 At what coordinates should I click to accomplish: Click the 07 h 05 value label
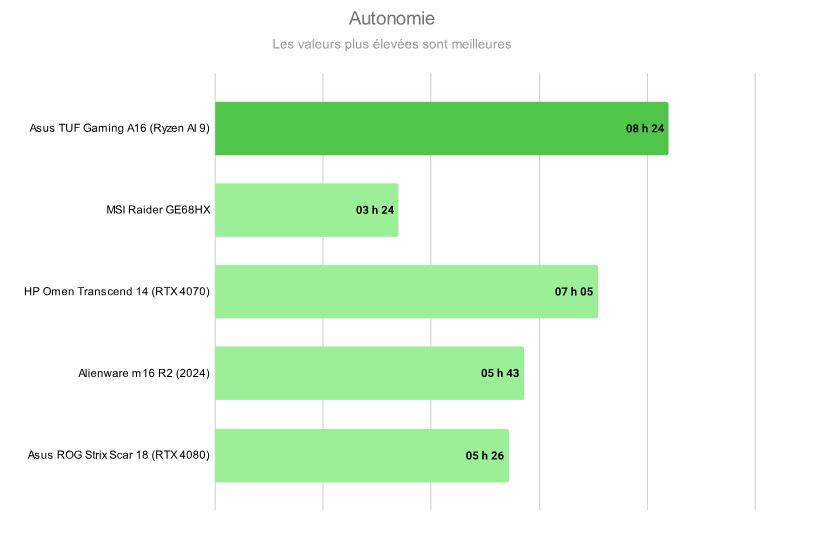[x=574, y=292]
